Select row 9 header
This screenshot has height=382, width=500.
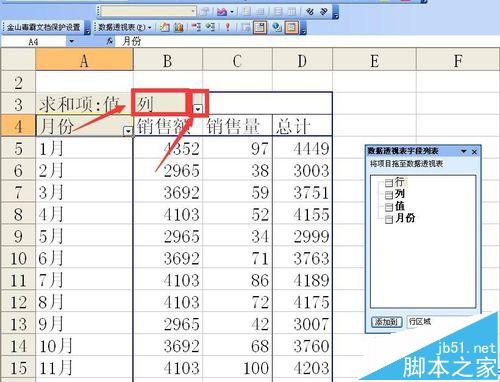pos(18,236)
